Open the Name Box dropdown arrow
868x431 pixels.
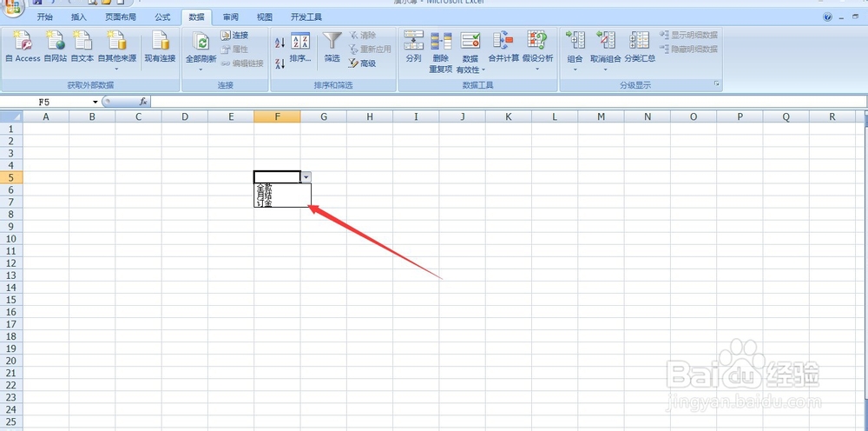point(95,102)
